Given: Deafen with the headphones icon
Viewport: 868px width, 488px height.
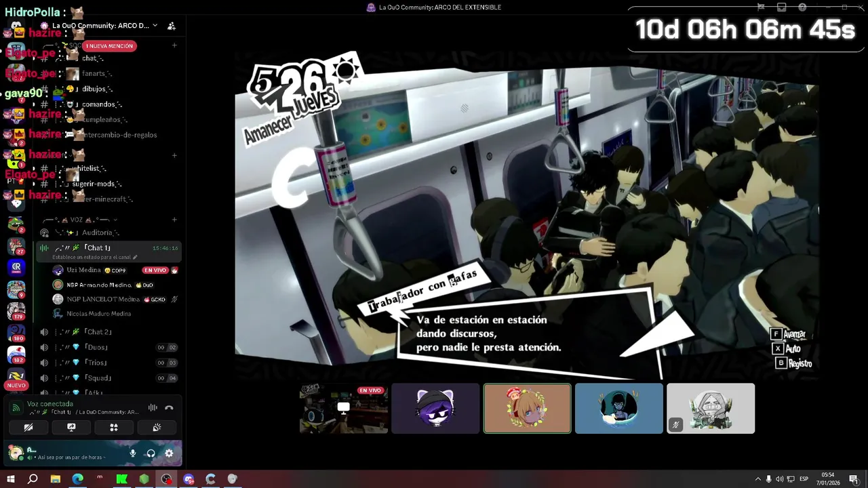Looking at the screenshot, I should click(x=151, y=453).
